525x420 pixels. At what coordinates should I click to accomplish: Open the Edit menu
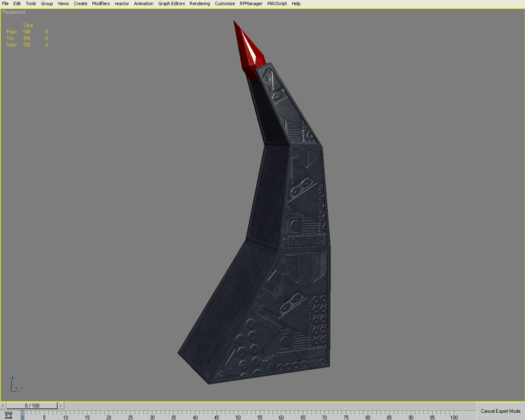pos(17,4)
